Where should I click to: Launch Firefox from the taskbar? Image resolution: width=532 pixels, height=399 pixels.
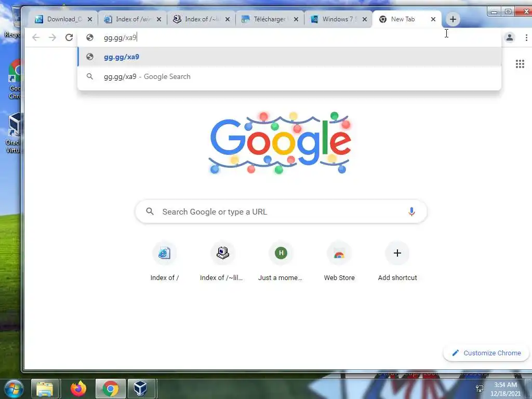78,389
